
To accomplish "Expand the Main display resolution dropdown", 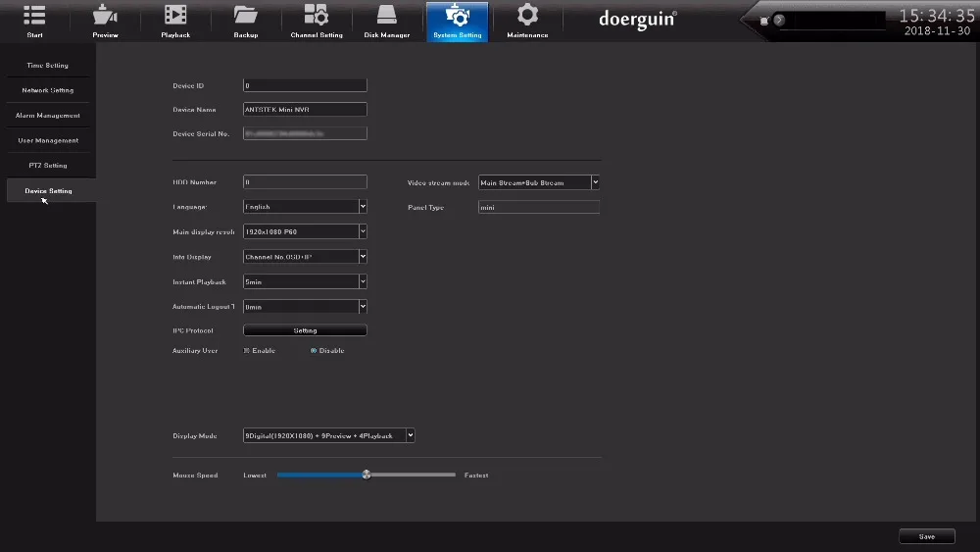I will point(363,231).
